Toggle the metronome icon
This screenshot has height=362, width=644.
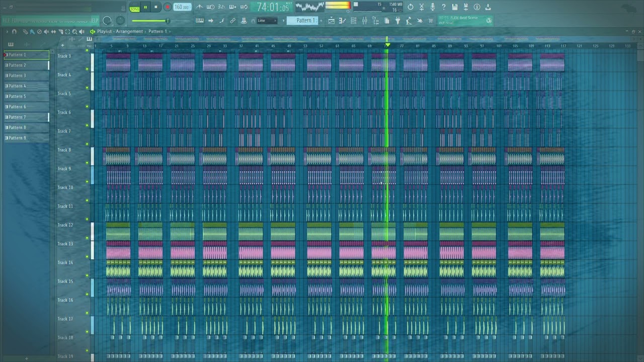pos(200,7)
